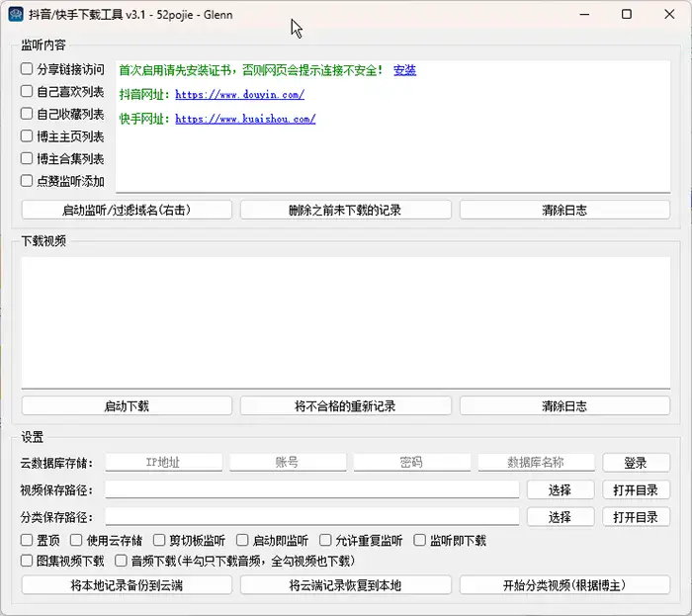Click the 启动下载 button
The image size is (692, 616).
(x=127, y=406)
